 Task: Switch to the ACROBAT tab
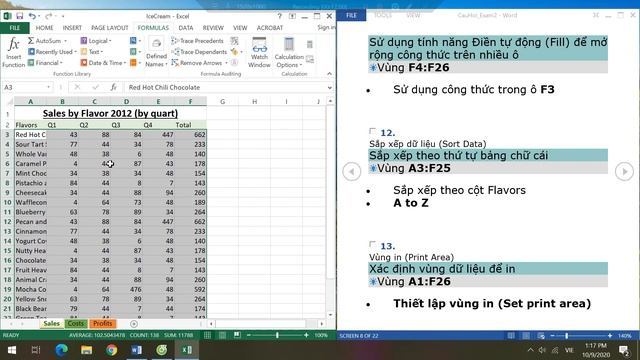coord(270,28)
